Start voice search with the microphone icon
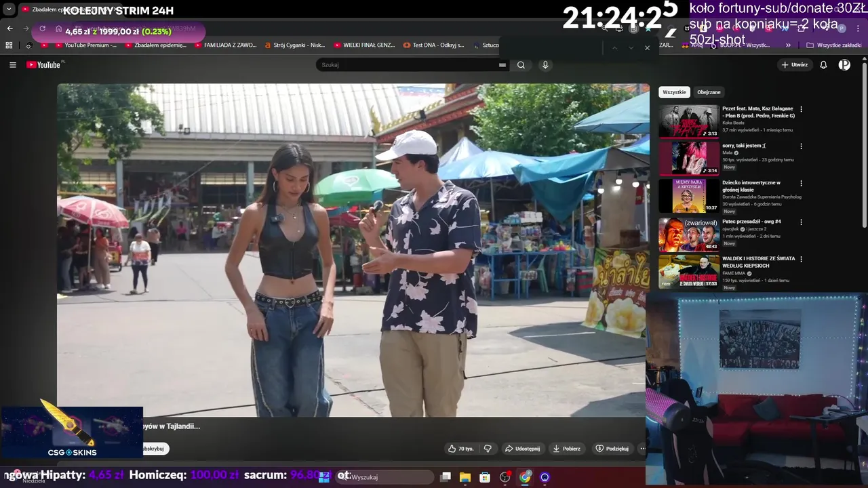Image resolution: width=868 pixels, height=488 pixels. (x=545, y=65)
